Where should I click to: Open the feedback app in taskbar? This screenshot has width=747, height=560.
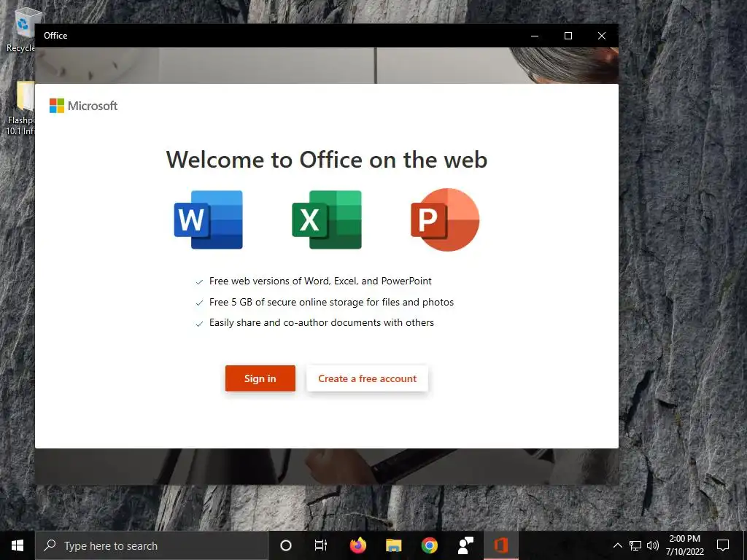pos(465,545)
